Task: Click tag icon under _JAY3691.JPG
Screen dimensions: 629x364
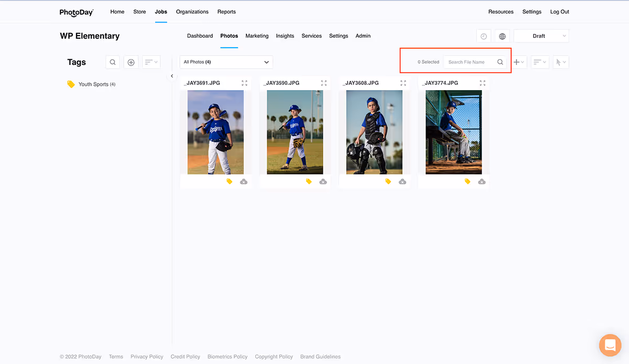Action: 230,181
